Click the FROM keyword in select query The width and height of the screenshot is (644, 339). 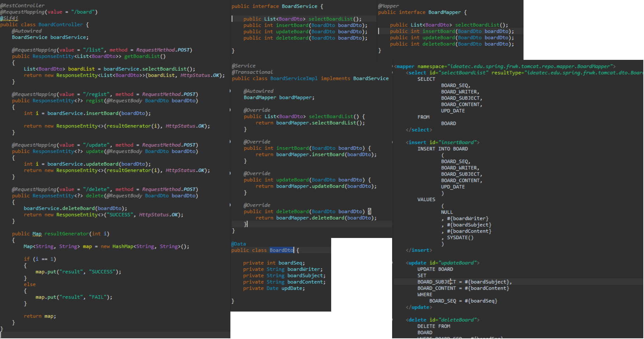pos(423,117)
